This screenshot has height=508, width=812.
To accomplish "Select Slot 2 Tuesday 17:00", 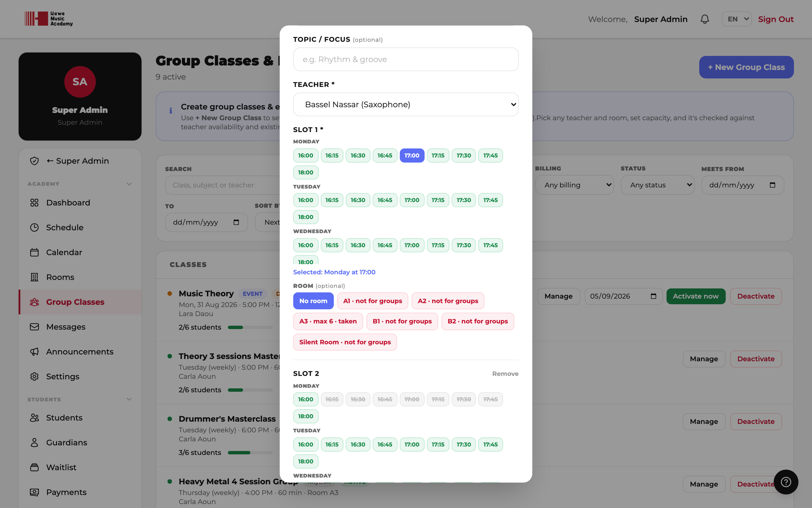I will point(412,444).
